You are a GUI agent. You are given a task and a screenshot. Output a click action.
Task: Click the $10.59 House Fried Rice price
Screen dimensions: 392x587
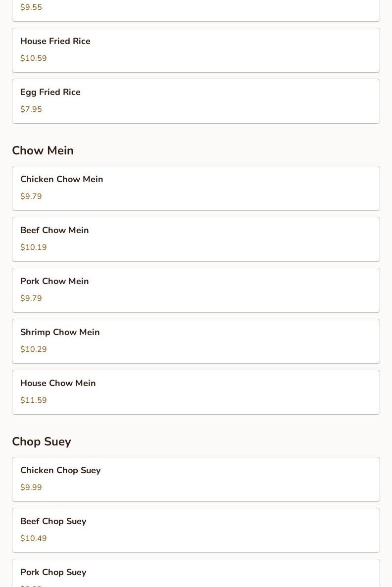click(x=33, y=58)
